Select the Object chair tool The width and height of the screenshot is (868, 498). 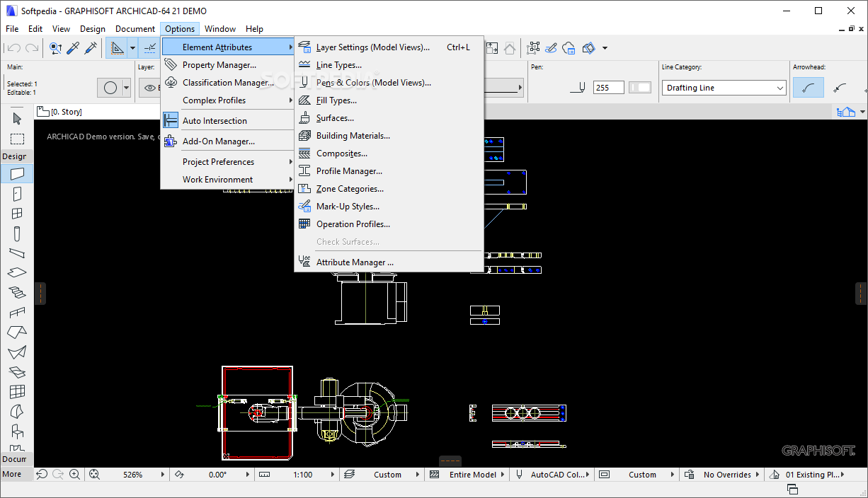pyautogui.click(x=17, y=431)
